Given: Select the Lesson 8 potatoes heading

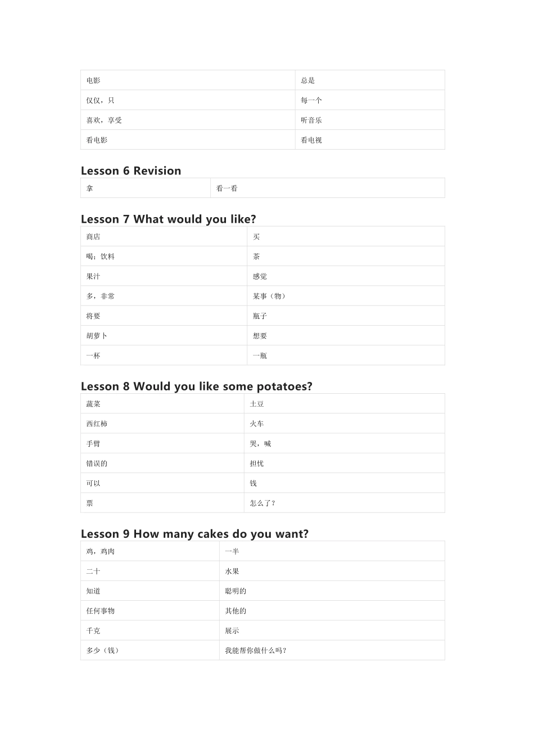Looking at the screenshot, I should [196, 386].
